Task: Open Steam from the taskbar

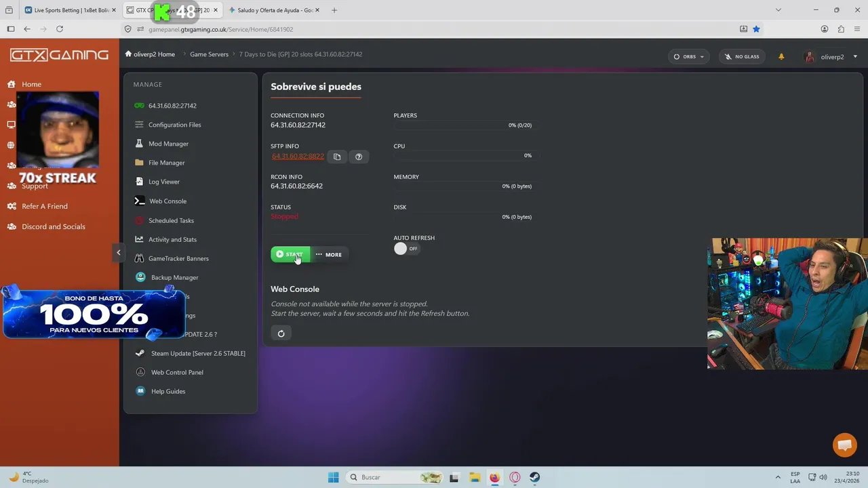Action: pos(535,477)
